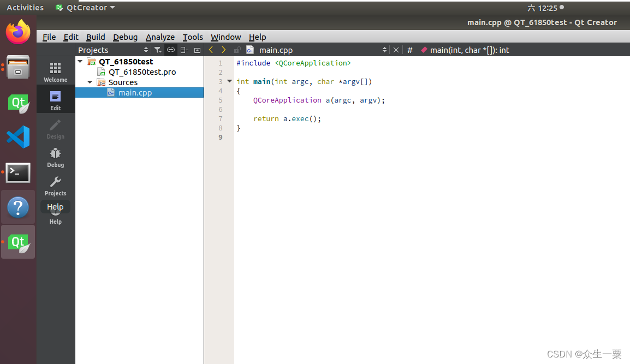Fold the main function at line 3
The height and width of the screenshot is (364, 630).
coord(230,81)
